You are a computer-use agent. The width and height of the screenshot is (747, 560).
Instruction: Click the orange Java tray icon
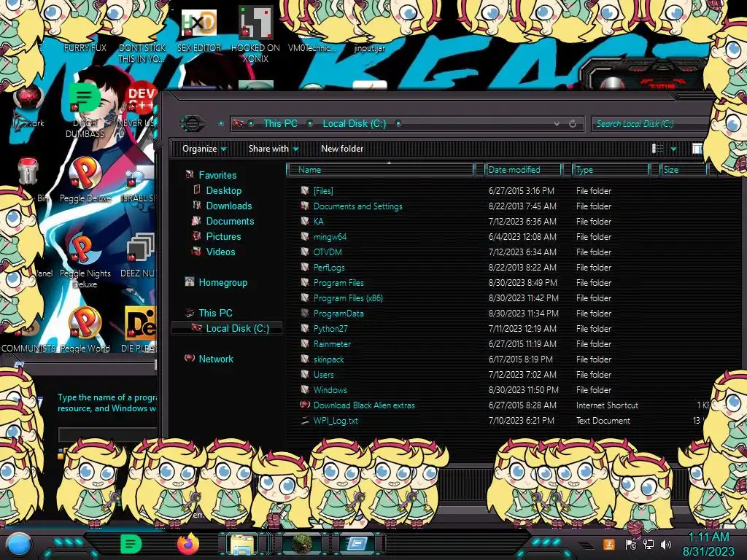609,544
